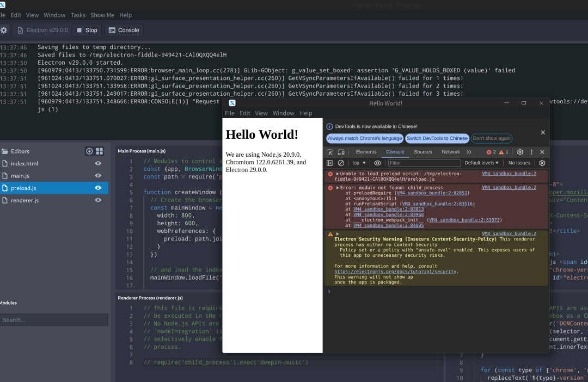The image size is (588, 382).
Task: Open DevTools settings gear
Action: click(x=520, y=152)
